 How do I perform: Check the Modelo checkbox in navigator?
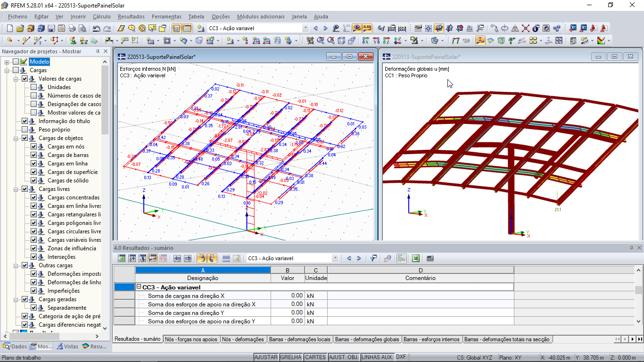coord(16,62)
